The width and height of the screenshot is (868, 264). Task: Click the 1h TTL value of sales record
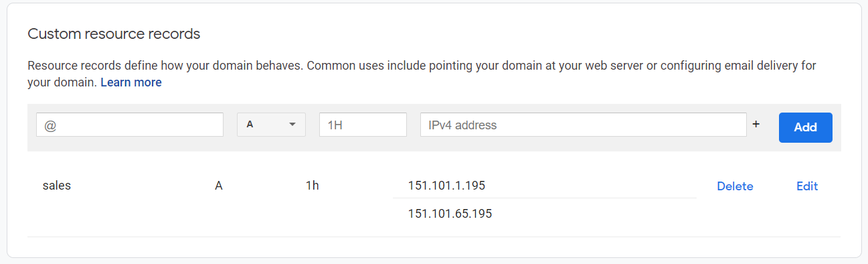tap(312, 186)
